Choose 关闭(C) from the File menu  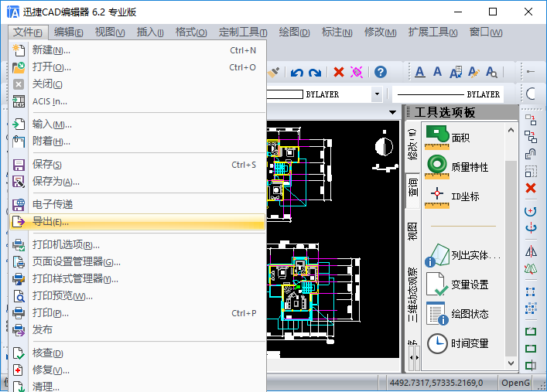[x=138, y=84]
